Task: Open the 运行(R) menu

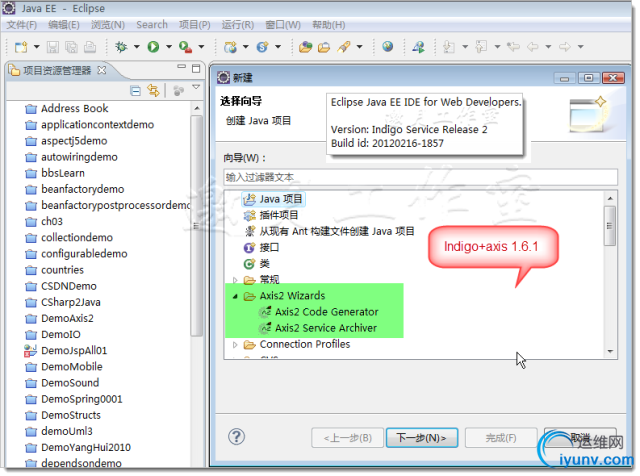Action: click(238, 25)
